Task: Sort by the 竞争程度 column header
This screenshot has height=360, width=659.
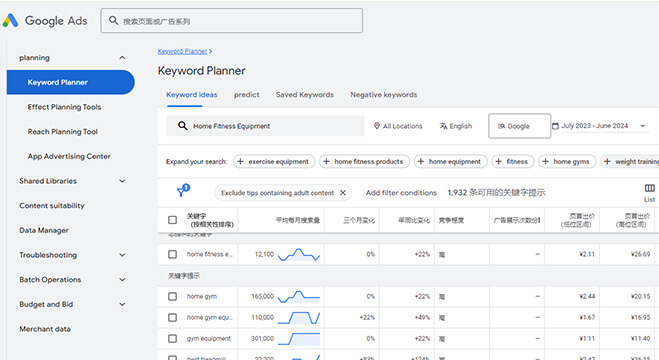Action: click(451, 220)
